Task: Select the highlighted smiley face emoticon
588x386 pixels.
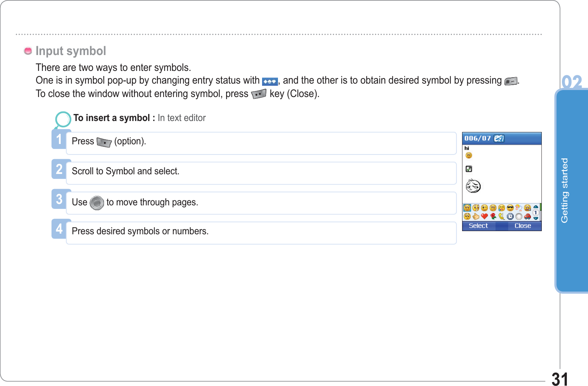Action: [x=467, y=208]
